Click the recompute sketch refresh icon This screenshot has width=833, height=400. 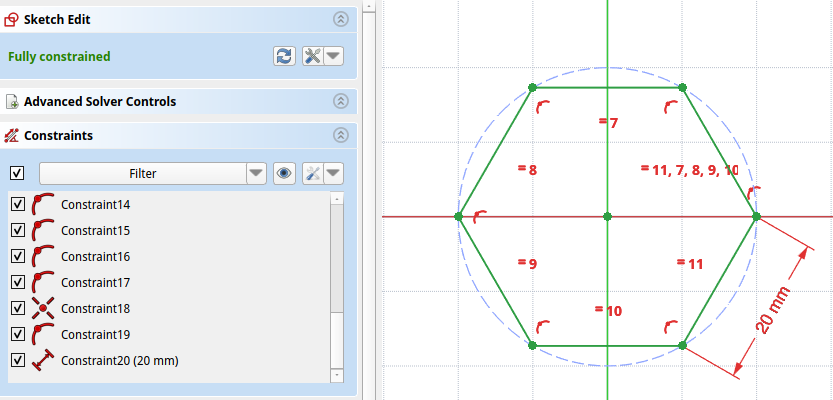284,56
